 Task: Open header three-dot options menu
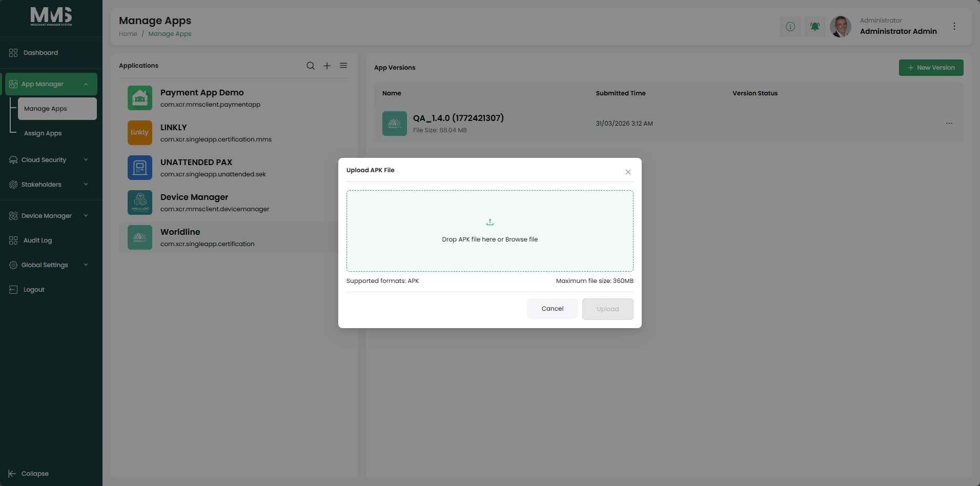[x=954, y=26]
